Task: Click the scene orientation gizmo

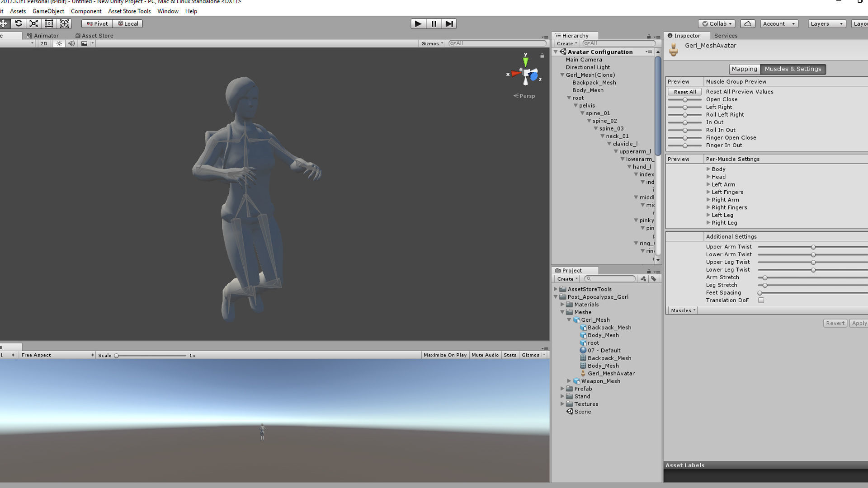Action: (x=525, y=73)
